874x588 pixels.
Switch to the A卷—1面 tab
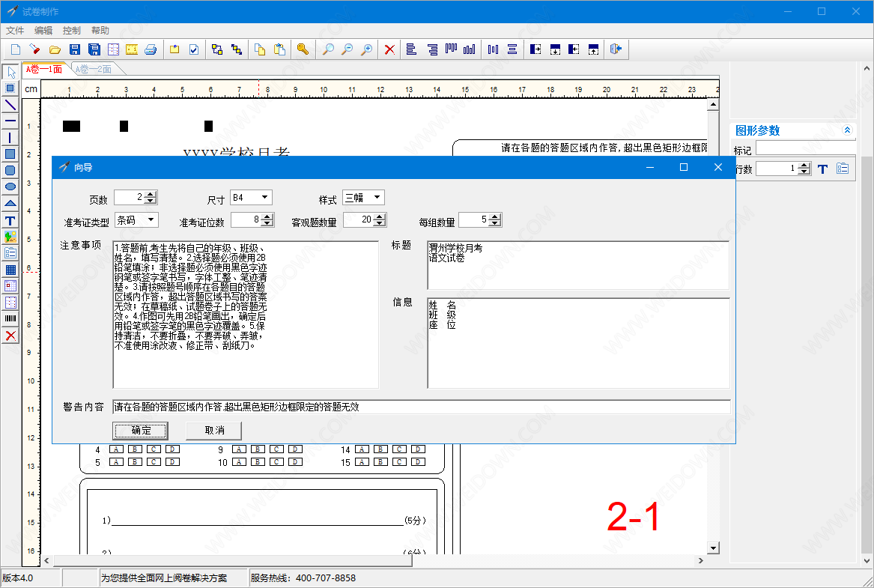pyautogui.click(x=44, y=69)
